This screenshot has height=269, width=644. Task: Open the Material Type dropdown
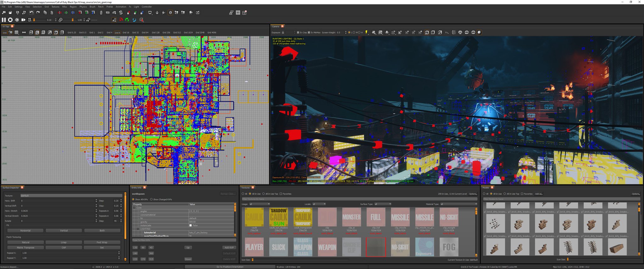tap(458, 204)
